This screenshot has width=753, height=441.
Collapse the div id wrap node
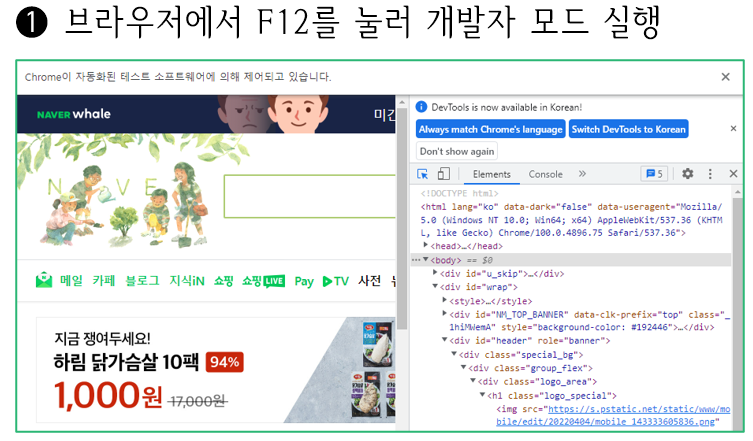pos(435,286)
